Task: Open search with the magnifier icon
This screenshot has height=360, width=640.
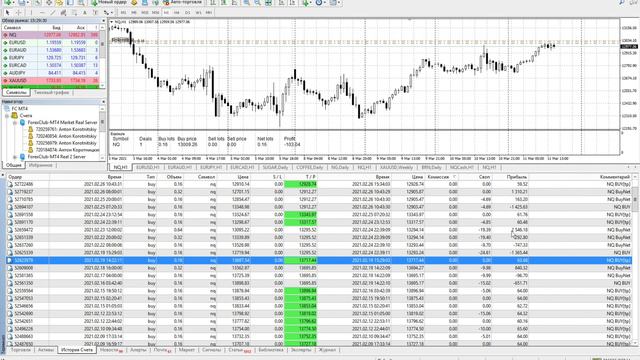Action: (x=622, y=2)
